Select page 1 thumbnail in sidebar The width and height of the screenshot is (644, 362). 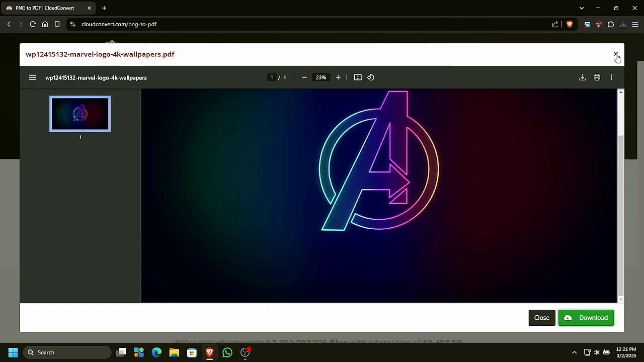pyautogui.click(x=80, y=114)
